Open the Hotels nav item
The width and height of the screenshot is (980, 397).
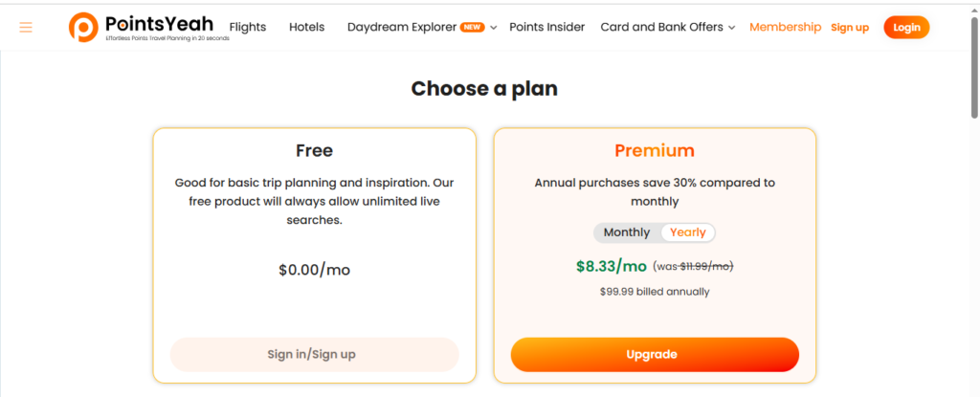pos(306,27)
